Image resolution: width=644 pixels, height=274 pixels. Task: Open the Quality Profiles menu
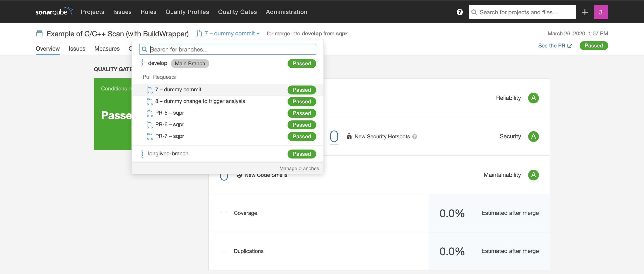pos(187,12)
